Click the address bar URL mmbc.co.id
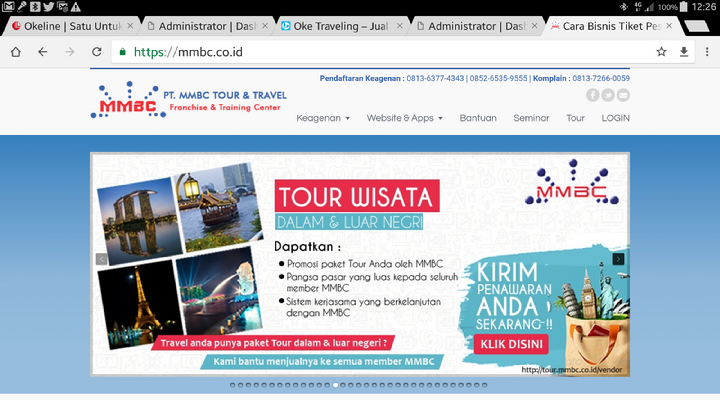 [188, 52]
